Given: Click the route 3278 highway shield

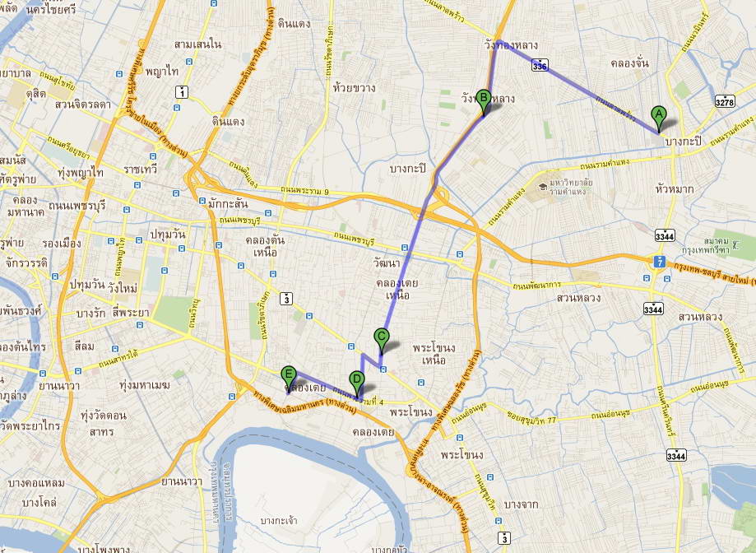Looking at the screenshot, I should click(x=725, y=101).
